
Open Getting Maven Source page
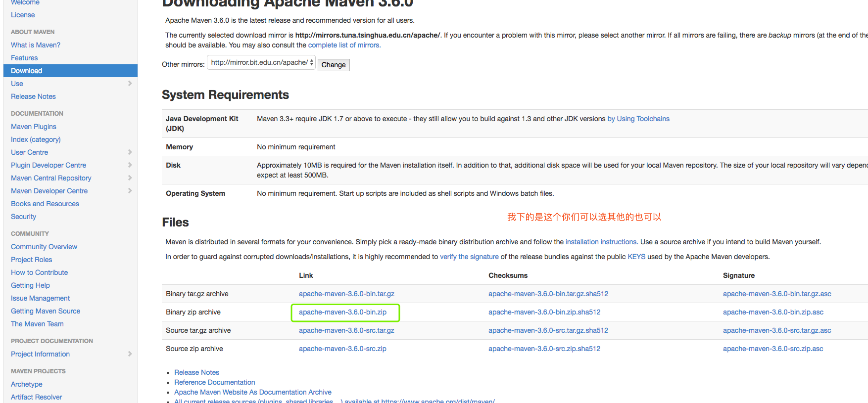click(46, 311)
